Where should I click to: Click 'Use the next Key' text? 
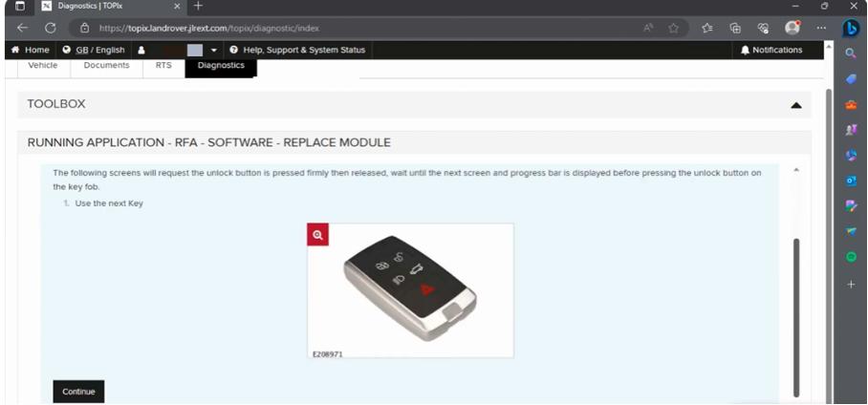click(x=109, y=203)
